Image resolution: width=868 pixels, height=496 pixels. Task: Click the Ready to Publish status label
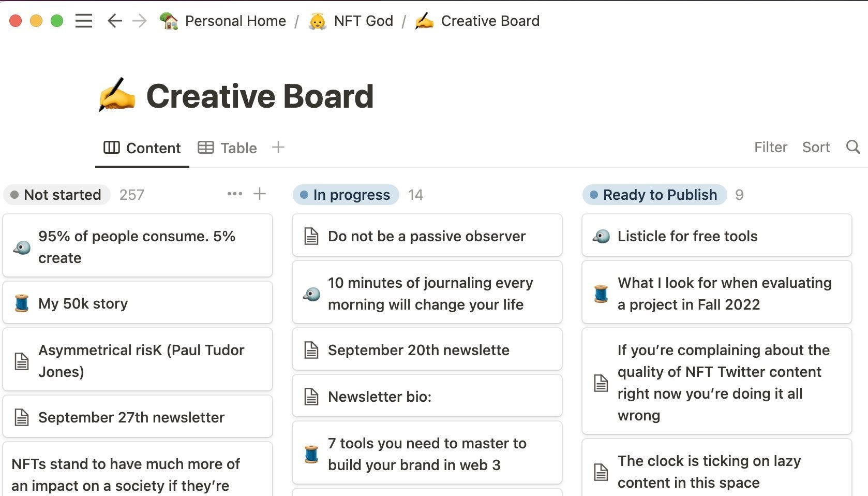click(654, 195)
